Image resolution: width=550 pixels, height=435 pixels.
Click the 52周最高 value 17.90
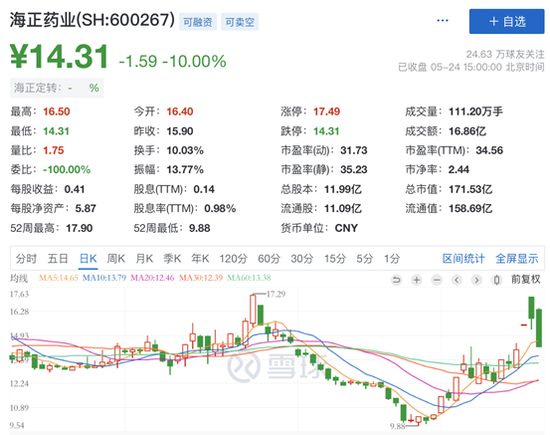pyautogui.click(x=79, y=228)
